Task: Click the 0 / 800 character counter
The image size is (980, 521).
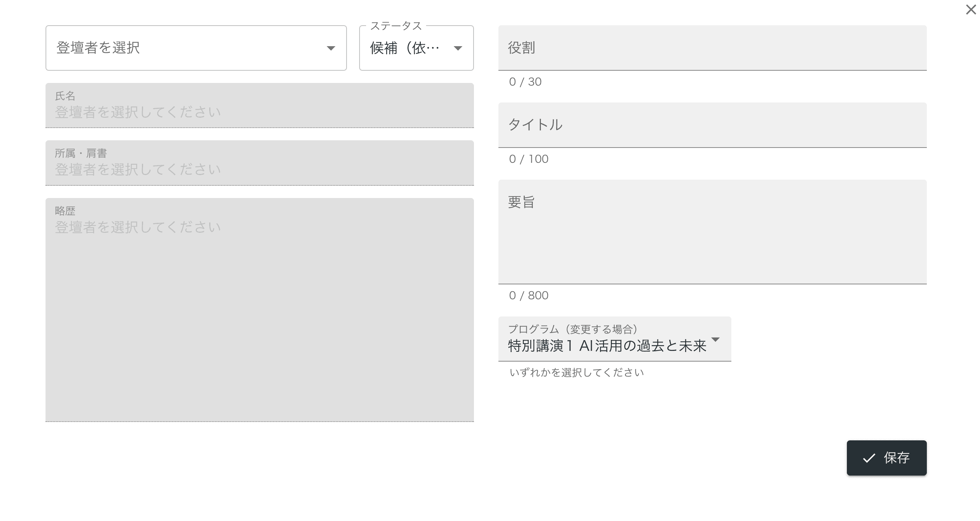Action: pyautogui.click(x=529, y=295)
